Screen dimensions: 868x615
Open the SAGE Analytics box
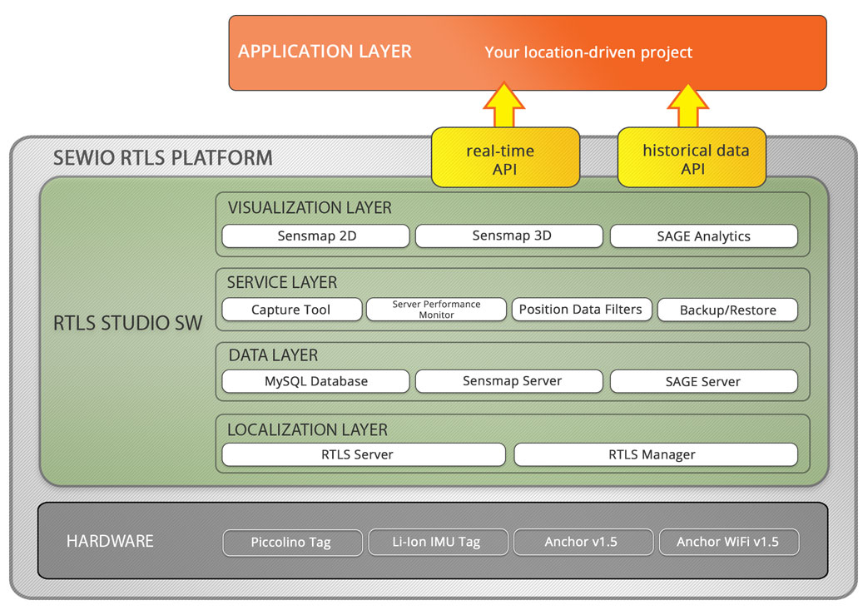(704, 236)
